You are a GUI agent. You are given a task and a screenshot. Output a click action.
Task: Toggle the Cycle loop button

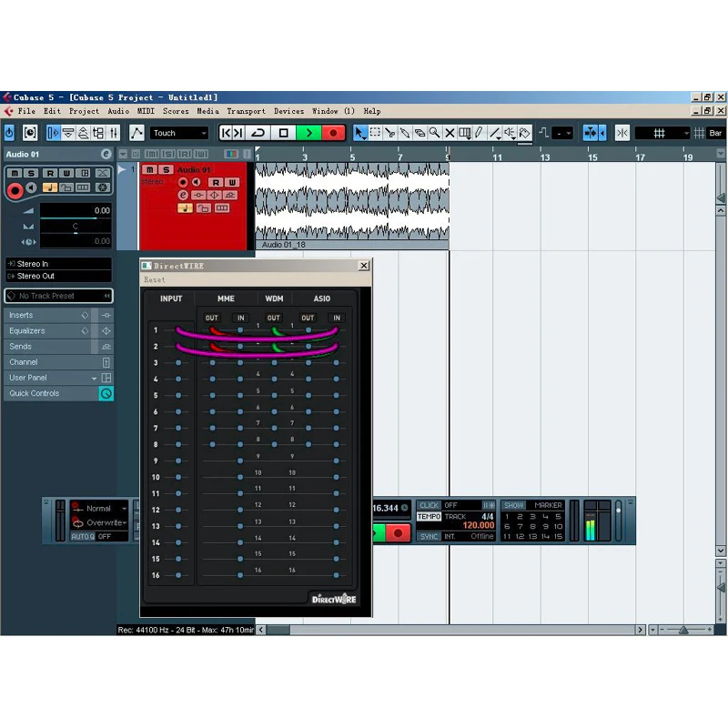258,133
